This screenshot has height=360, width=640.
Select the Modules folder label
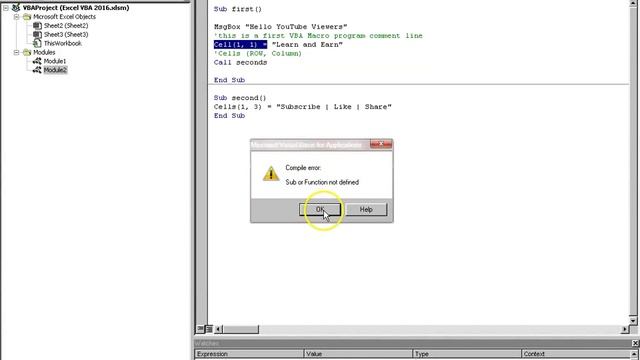(x=44, y=52)
